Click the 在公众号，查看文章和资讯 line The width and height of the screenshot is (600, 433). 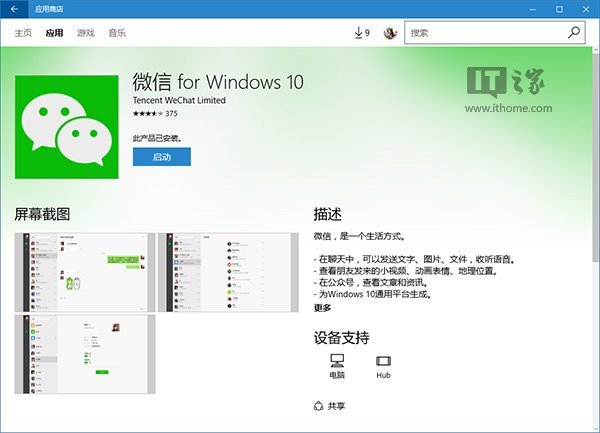click(x=370, y=283)
